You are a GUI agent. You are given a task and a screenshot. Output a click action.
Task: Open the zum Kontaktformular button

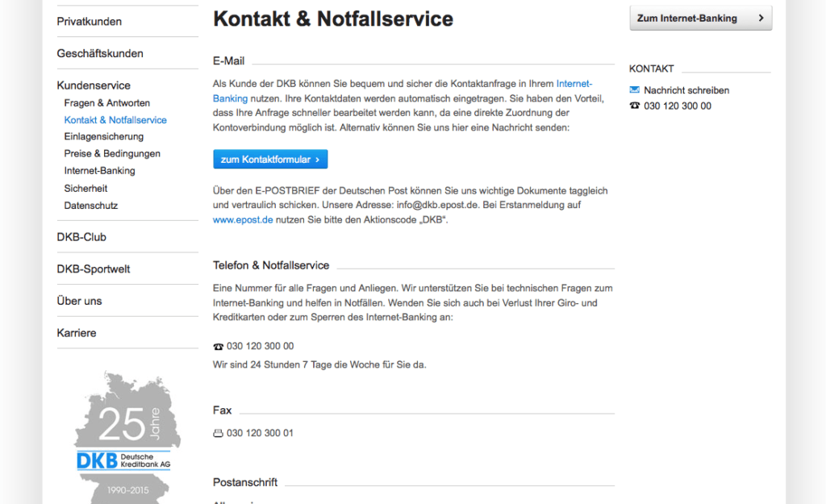270,159
